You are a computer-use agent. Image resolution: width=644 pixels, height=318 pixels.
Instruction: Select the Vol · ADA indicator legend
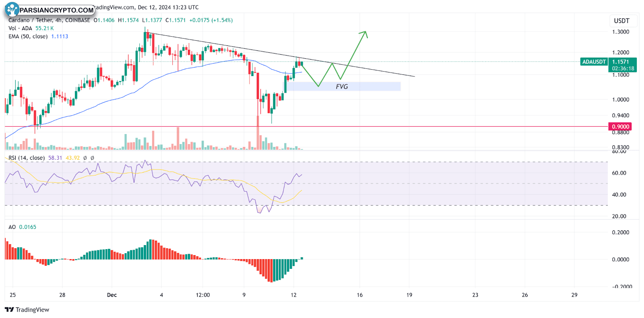pyautogui.click(x=20, y=28)
